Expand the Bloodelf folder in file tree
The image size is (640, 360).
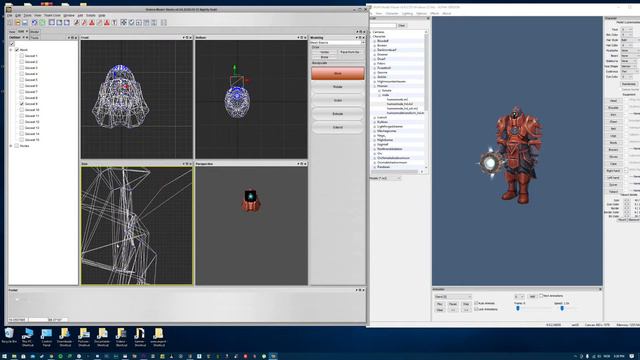pos(375,41)
